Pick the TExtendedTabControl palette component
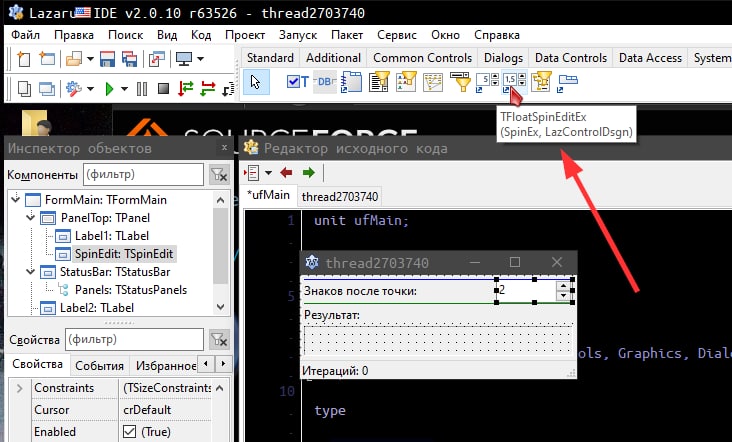This screenshot has width=732, height=442. pos(568,82)
